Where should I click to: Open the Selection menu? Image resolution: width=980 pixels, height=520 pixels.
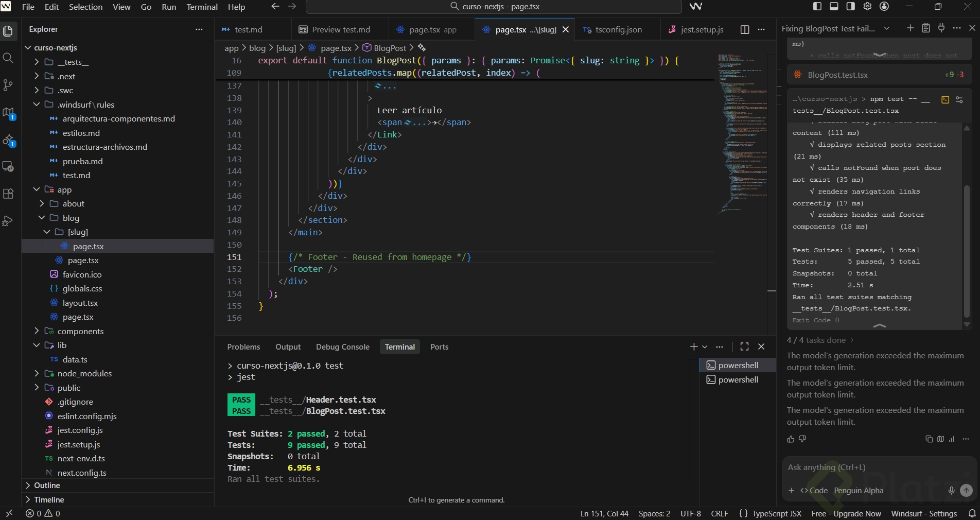pyautogui.click(x=86, y=7)
